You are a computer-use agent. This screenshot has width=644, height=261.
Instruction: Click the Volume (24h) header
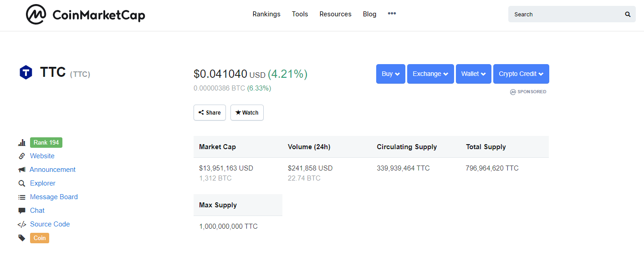coord(309,147)
